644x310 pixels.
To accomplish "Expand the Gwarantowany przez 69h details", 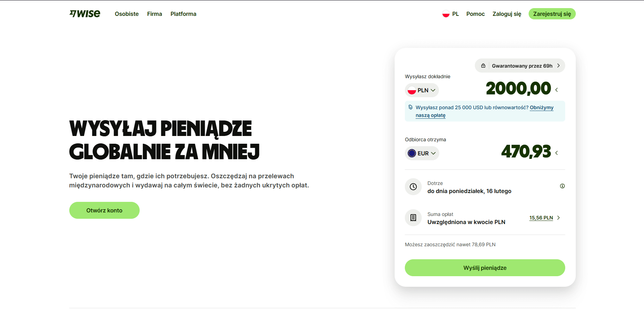I will pos(558,66).
